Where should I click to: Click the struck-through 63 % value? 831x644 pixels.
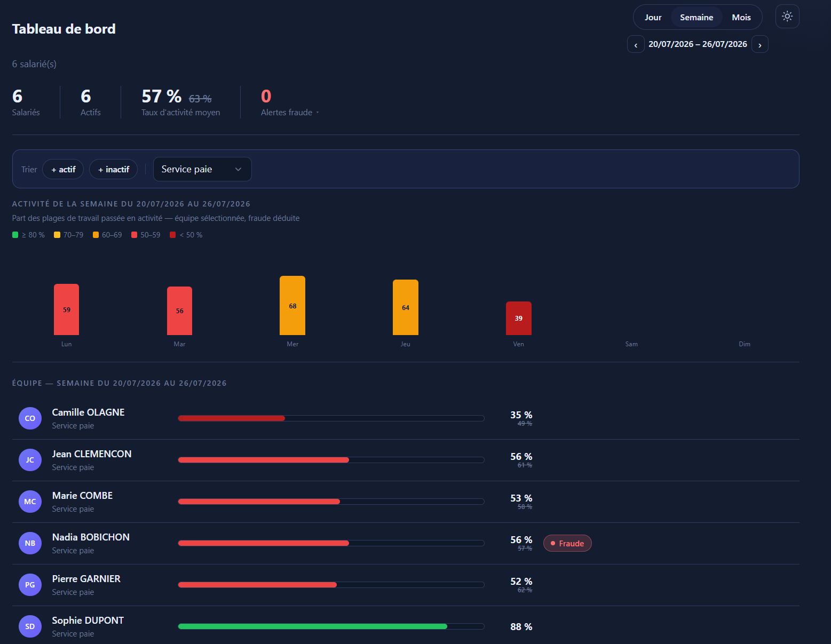200,99
